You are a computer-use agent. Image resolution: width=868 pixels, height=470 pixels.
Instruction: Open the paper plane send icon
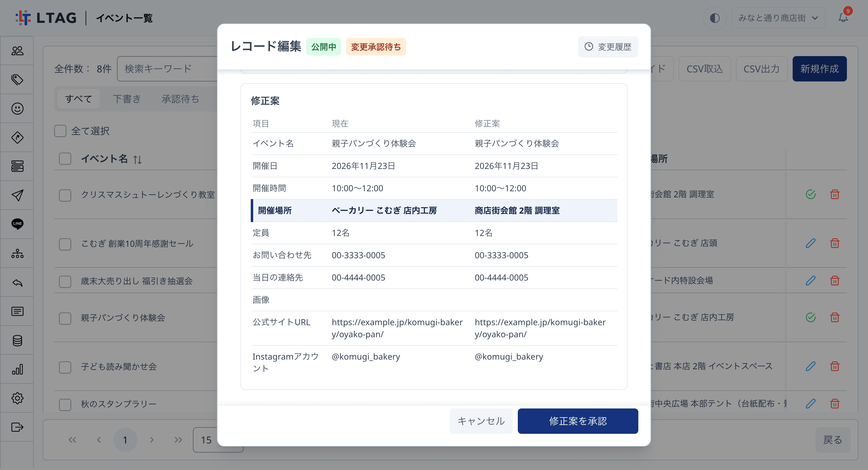[x=17, y=195]
